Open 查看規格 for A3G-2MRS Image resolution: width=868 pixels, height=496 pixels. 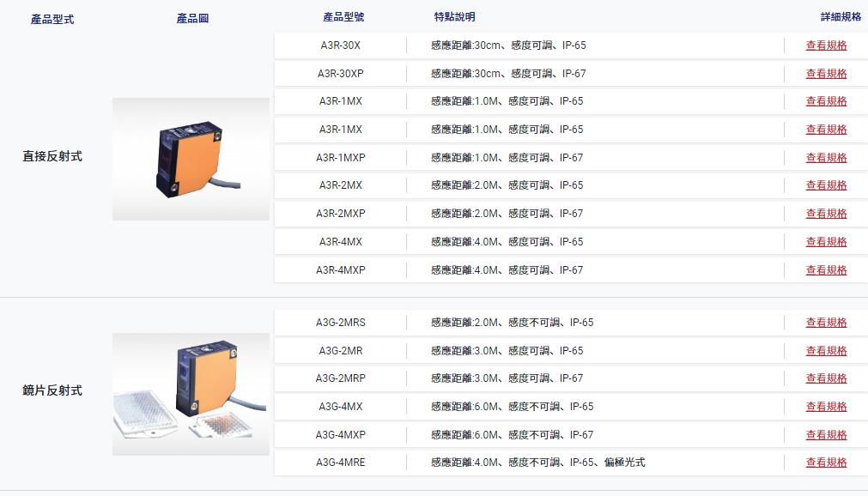tap(826, 323)
